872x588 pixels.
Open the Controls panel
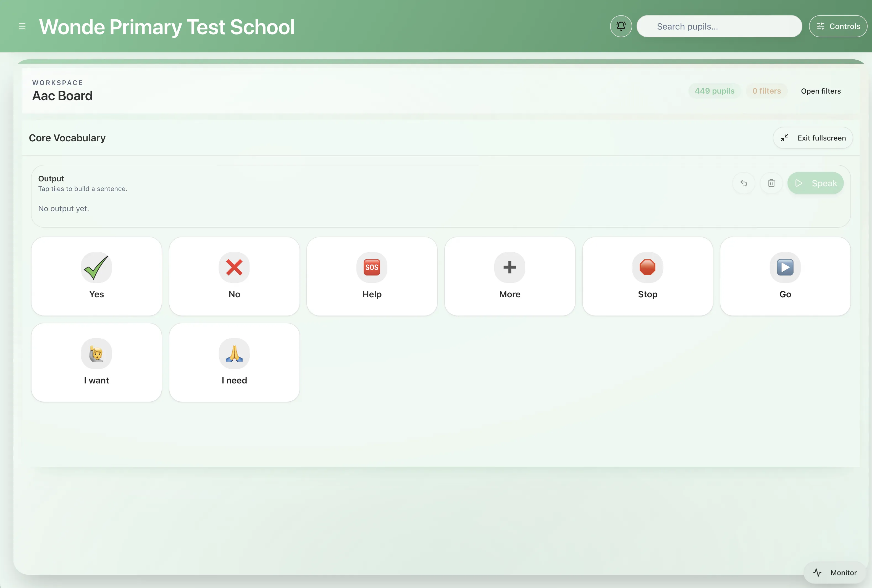(x=838, y=26)
